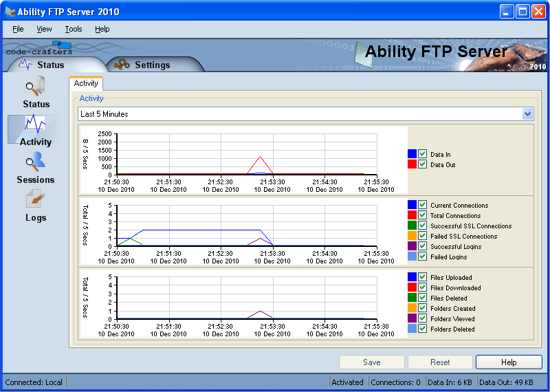Image resolution: width=550 pixels, height=392 pixels.
Task: Click 'Connections: 0' in status bar
Action: [x=395, y=382]
